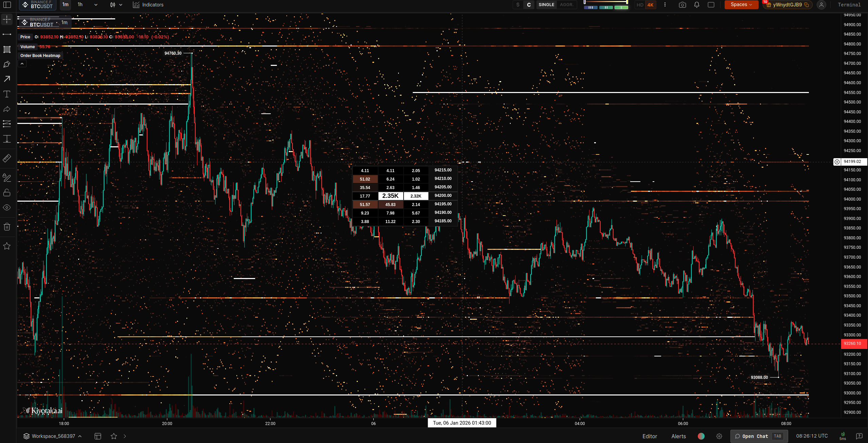
Task: Click the trash delete drawings icon
Action: click(7, 227)
